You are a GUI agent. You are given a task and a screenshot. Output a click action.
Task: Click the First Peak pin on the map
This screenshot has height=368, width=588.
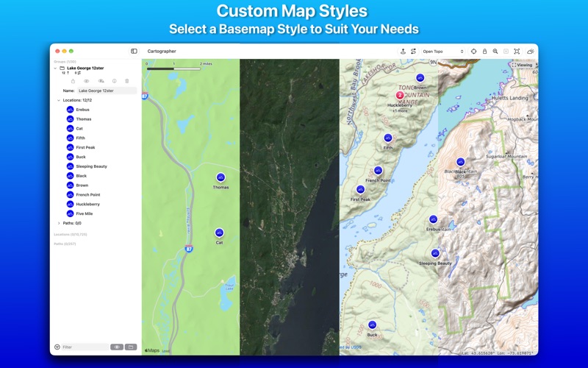click(360, 190)
